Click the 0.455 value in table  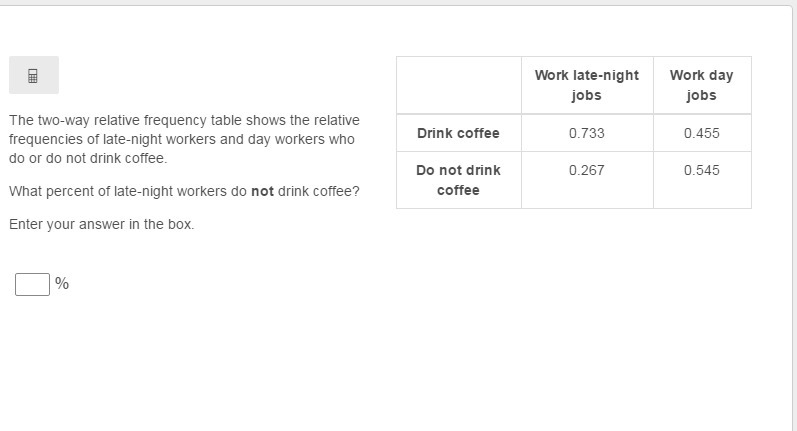click(x=701, y=133)
